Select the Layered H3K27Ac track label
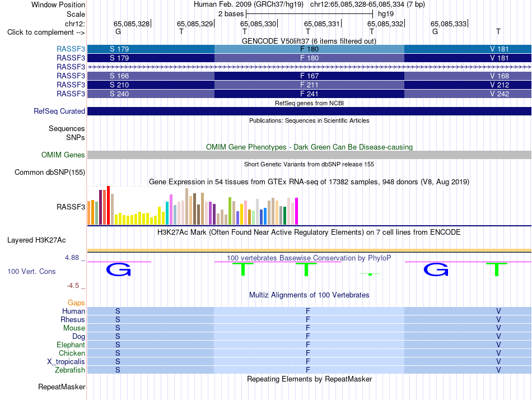The image size is (532, 400). tap(36, 240)
